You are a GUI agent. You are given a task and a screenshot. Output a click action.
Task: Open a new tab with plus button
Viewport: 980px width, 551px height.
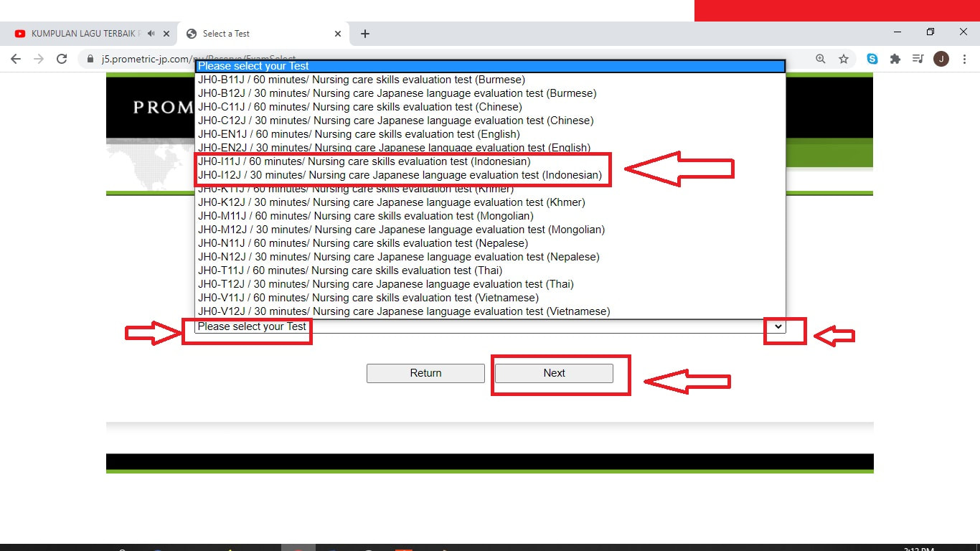click(365, 34)
